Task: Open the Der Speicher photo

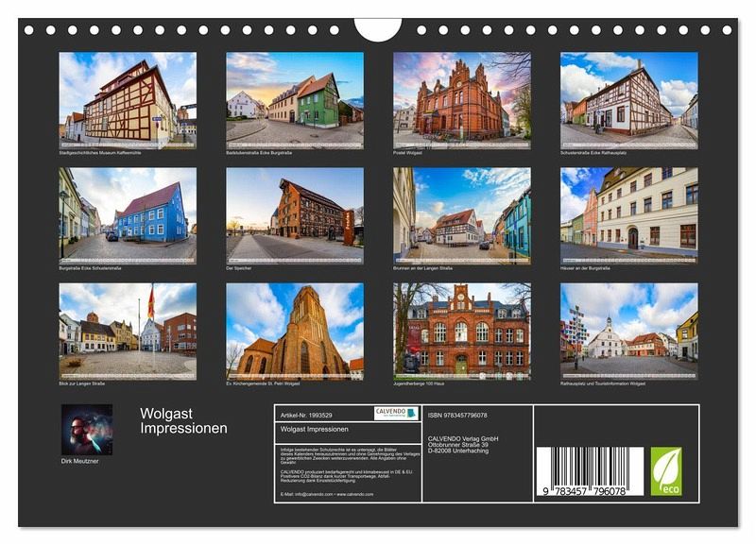Action: click(x=295, y=215)
